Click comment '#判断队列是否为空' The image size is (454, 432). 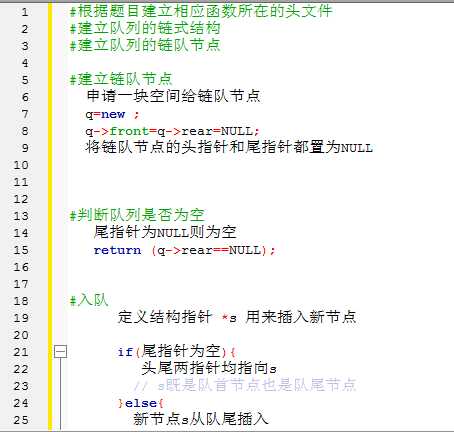click(x=137, y=215)
